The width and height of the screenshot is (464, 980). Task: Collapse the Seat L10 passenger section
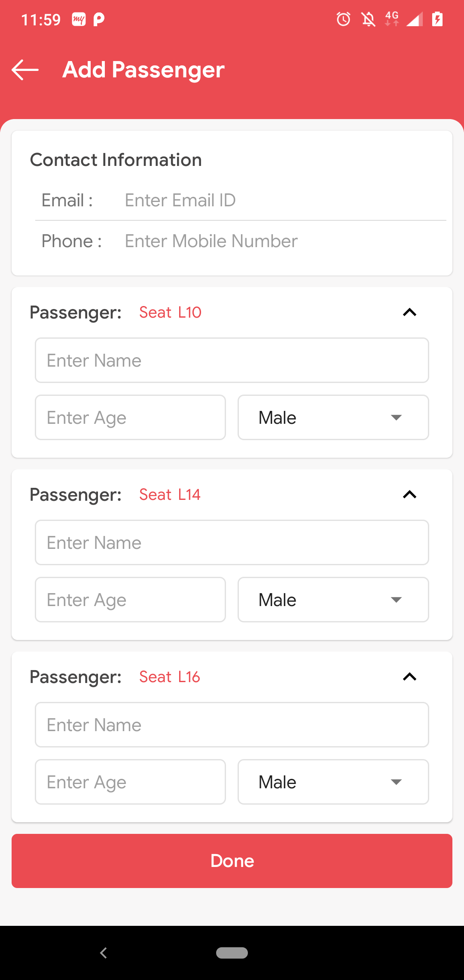(x=409, y=312)
